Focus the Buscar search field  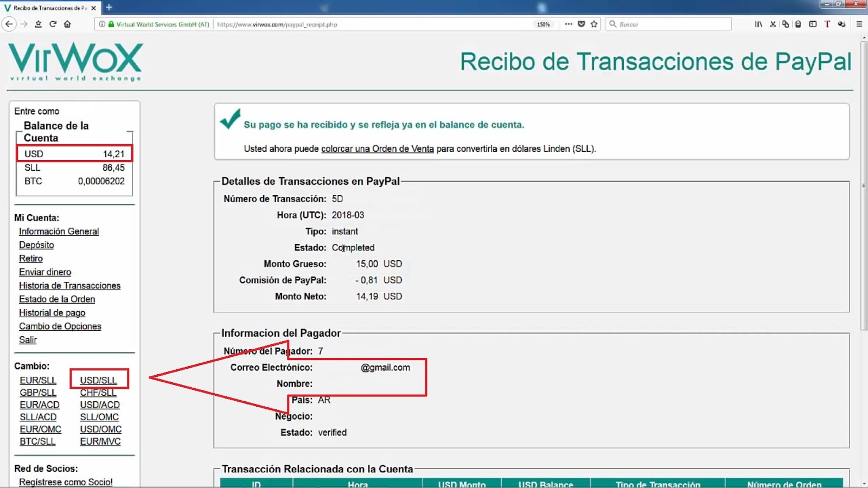coord(668,24)
